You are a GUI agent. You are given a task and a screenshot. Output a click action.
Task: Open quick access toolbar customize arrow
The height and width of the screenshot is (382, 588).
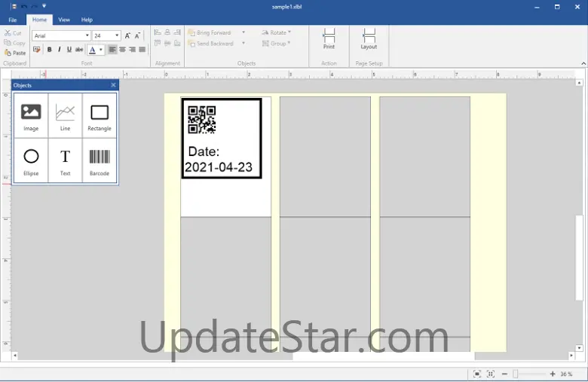(44, 6)
